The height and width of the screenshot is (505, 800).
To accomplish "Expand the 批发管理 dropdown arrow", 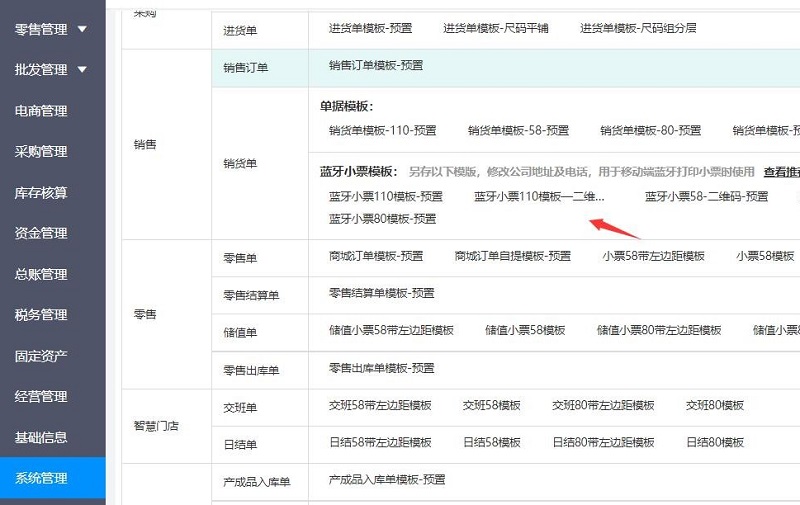I will (82, 69).
